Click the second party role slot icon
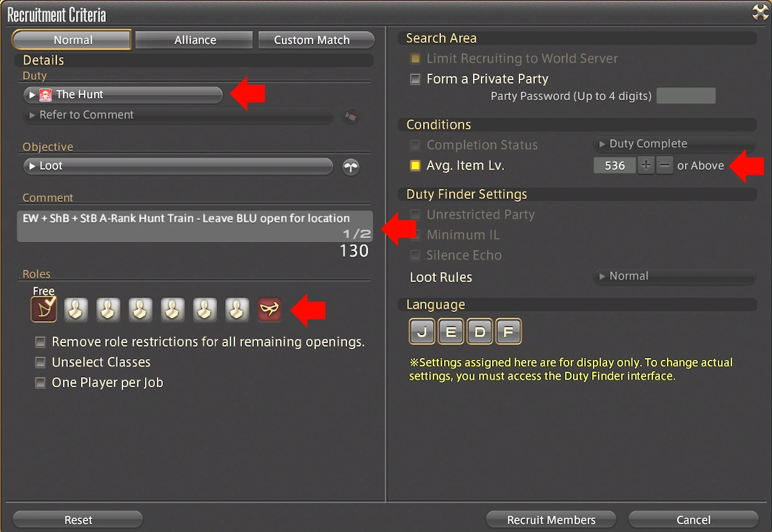Screen dimensions: 772x532 pyautogui.click(x=76, y=309)
